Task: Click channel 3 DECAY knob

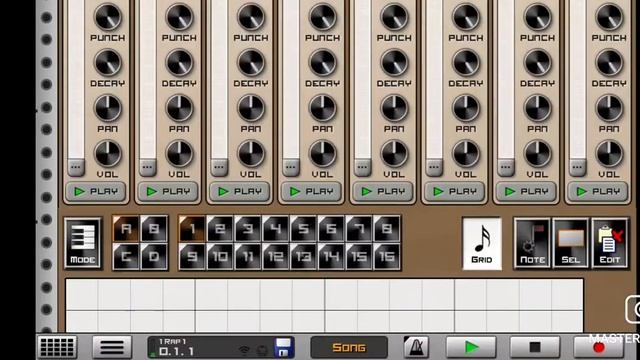Action: (251, 62)
